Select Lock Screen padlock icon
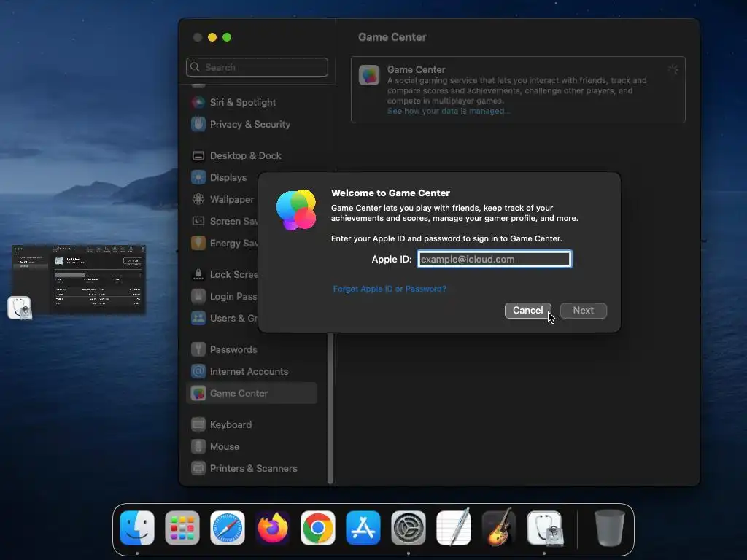747x560 pixels. (x=198, y=275)
